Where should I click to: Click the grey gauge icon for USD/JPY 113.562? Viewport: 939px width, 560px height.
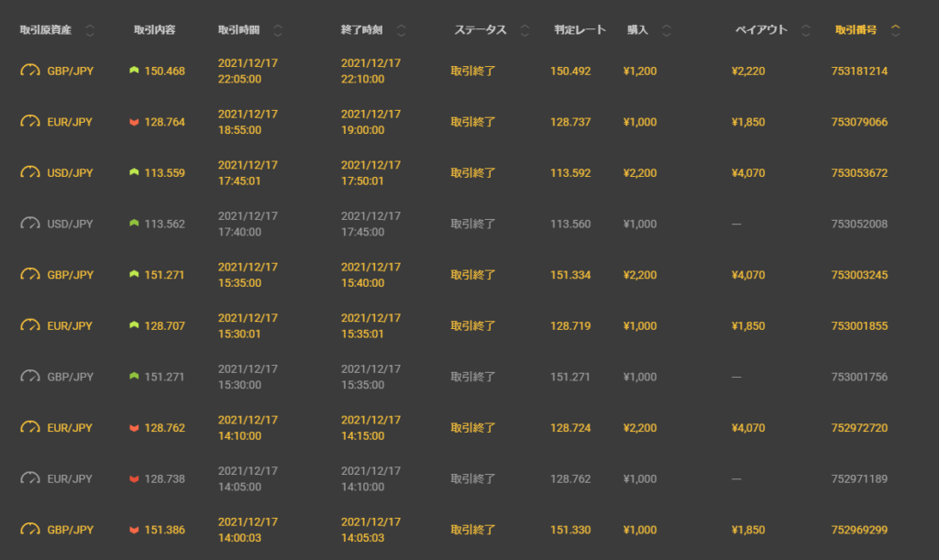coord(31,224)
